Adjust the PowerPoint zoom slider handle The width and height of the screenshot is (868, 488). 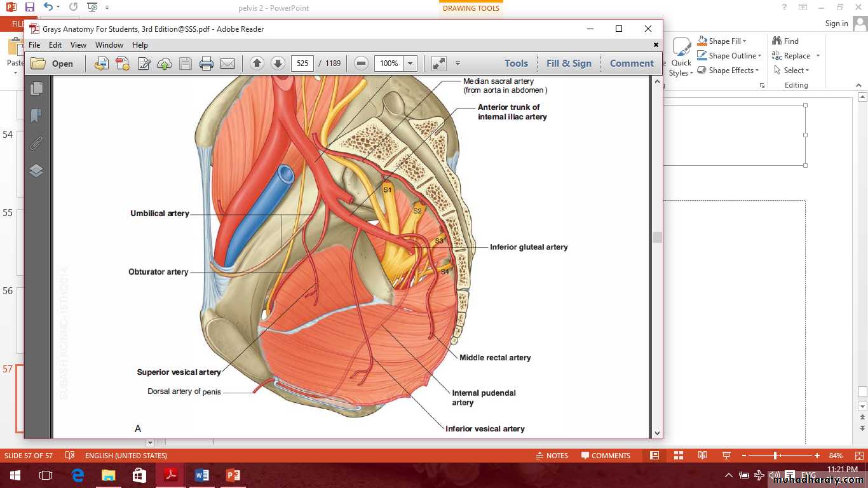coord(776,456)
